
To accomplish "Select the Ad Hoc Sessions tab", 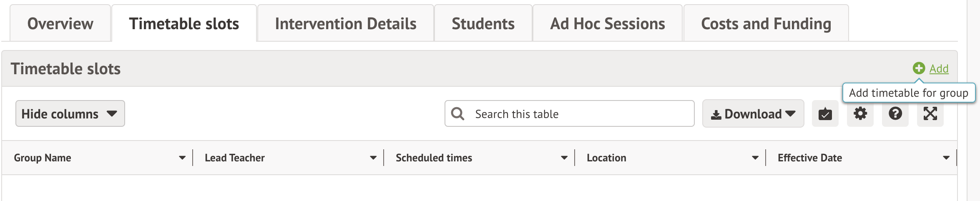I will pos(608,24).
